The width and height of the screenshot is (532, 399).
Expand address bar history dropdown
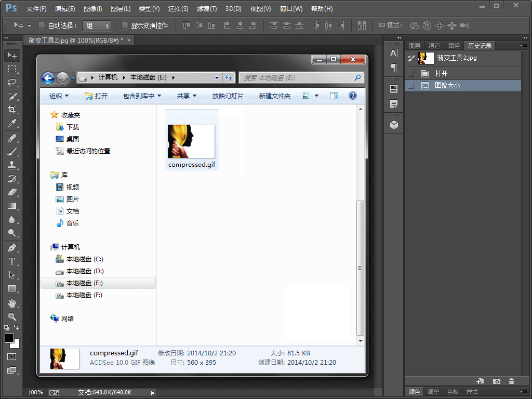(x=217, y=78)
